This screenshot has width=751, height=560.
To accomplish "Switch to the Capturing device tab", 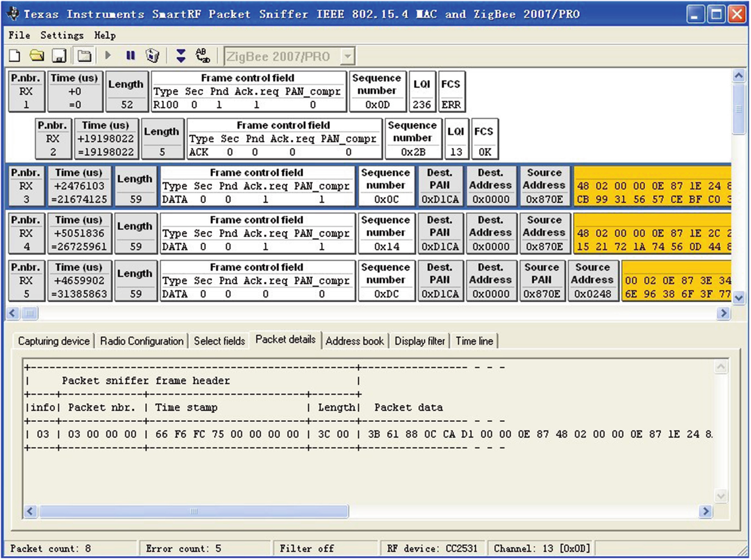I will point(54,341).
